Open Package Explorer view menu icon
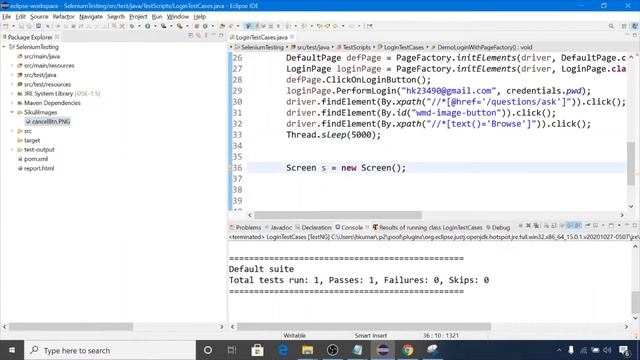The width and height of the screenshot is (640, 360). (x=206, y=36)
